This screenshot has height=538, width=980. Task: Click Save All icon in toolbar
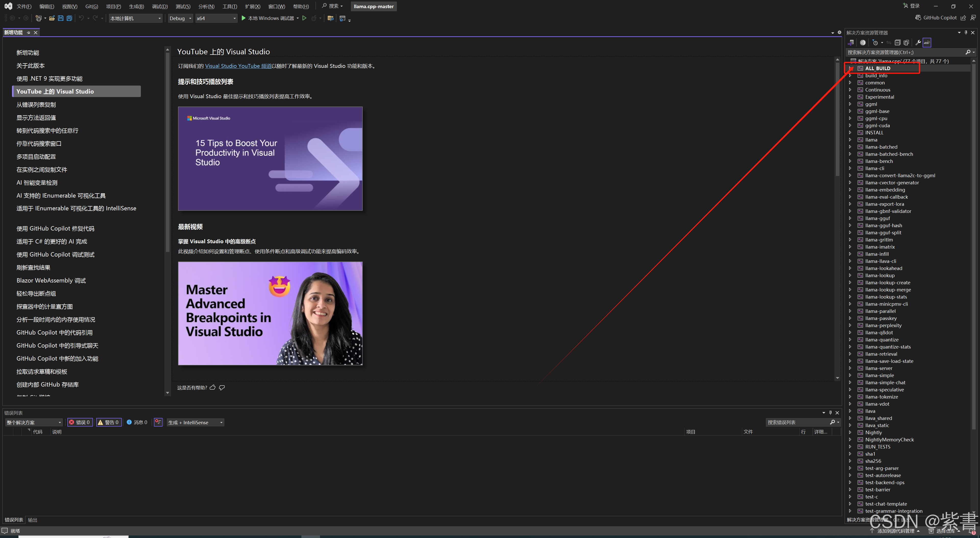pyautogui.click(x=69, y=18)
